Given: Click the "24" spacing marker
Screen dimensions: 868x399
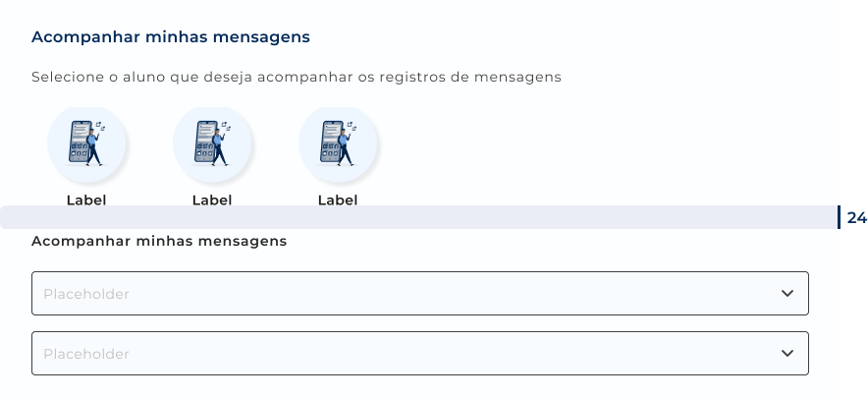Looking at the screenshot, I should [856, 217].
